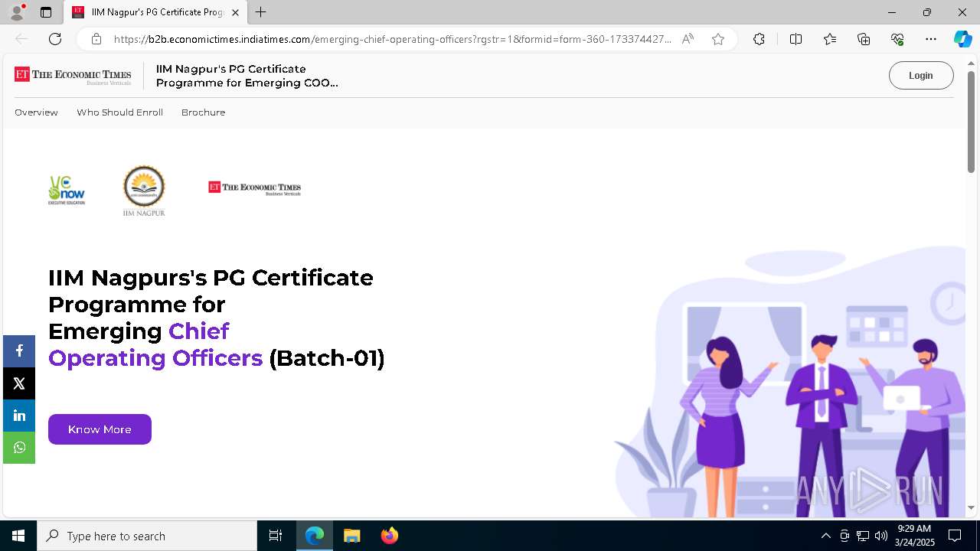The height and width of the screenshot is (551, 980).
Task: Focus the browser address bar URL
Action: [x=392, y=39]
